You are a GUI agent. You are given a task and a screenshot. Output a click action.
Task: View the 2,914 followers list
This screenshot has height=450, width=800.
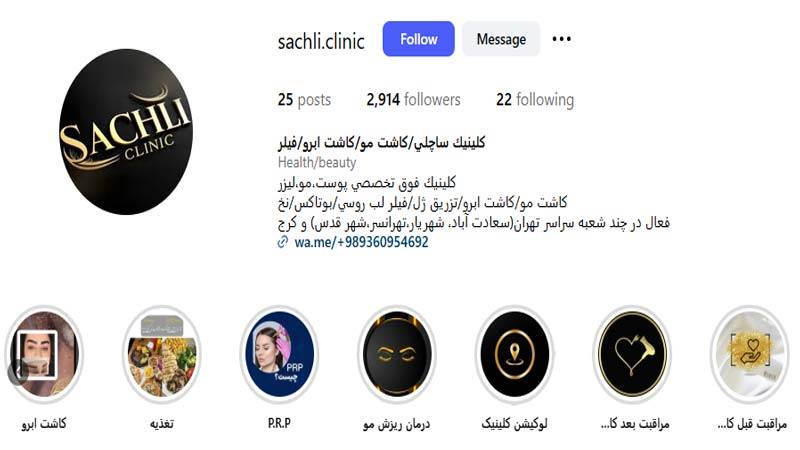tap(413, 99)
